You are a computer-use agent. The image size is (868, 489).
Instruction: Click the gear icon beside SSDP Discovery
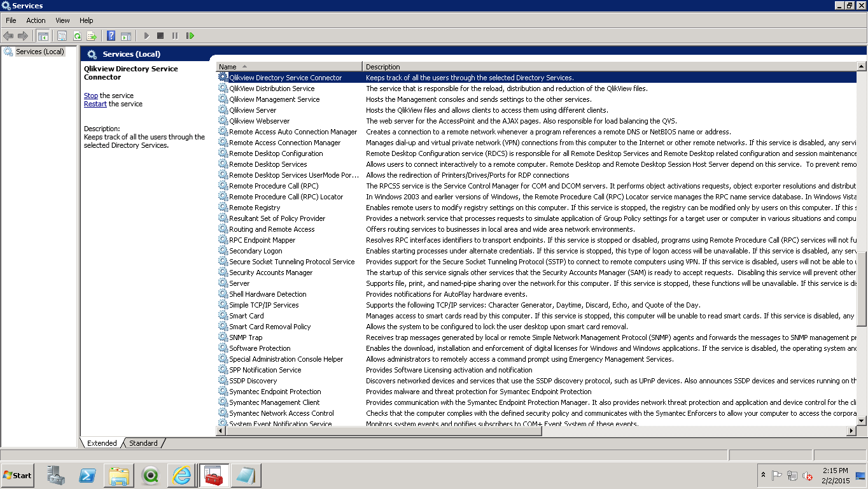[223, 381]
